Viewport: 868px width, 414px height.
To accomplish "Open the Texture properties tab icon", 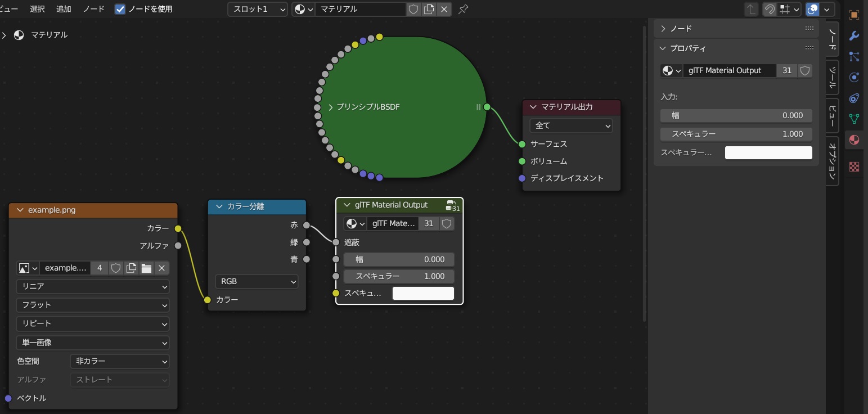I will click(x=854, y=166).
